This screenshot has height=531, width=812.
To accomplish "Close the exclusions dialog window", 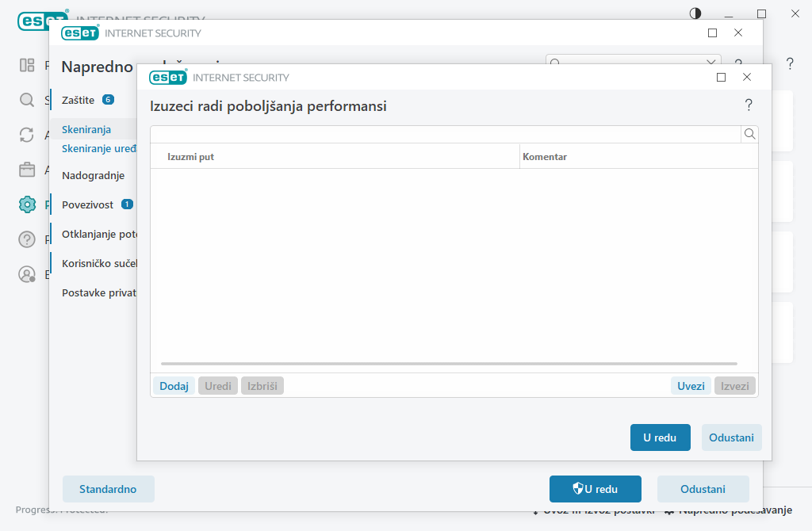I will pos(747,77).
